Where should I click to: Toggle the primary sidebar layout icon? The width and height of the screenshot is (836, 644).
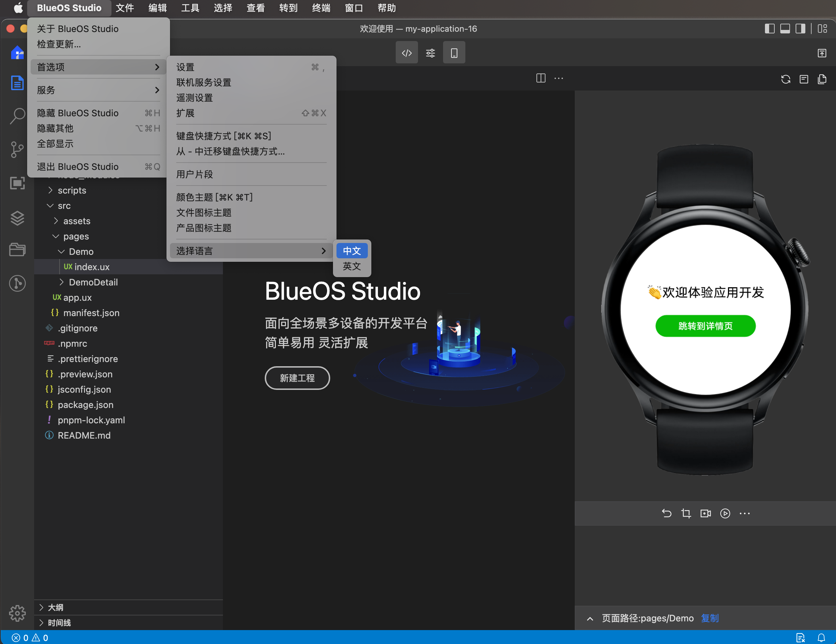click(x=769, y=29)
